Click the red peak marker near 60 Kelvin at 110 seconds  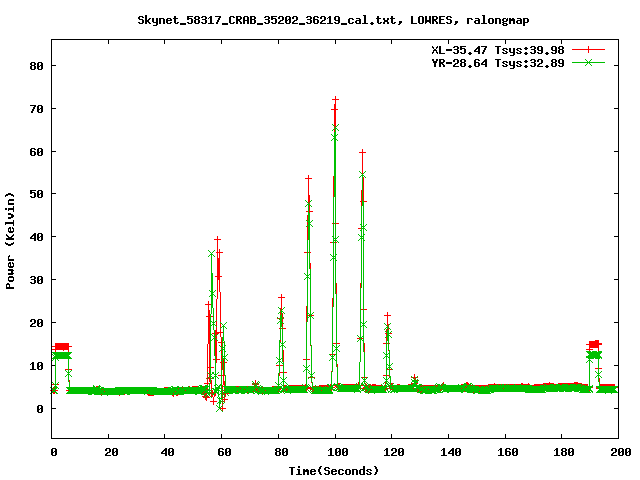pos(362,152)
